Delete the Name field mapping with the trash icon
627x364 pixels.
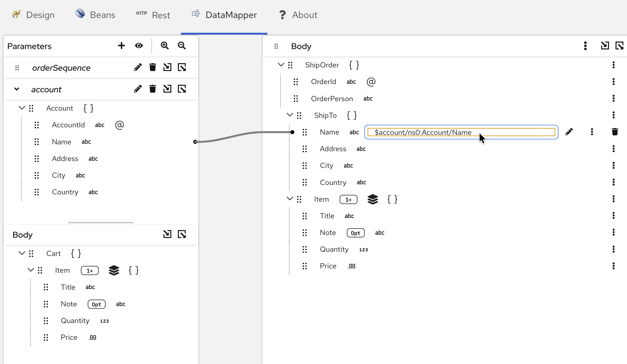pos(615,132)
